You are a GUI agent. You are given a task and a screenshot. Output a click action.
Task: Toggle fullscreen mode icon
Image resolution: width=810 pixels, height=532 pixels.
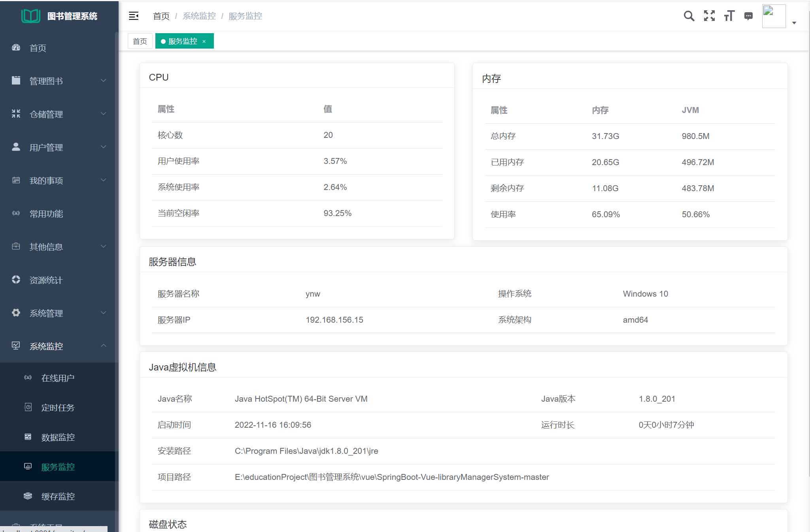click(709, 16)
